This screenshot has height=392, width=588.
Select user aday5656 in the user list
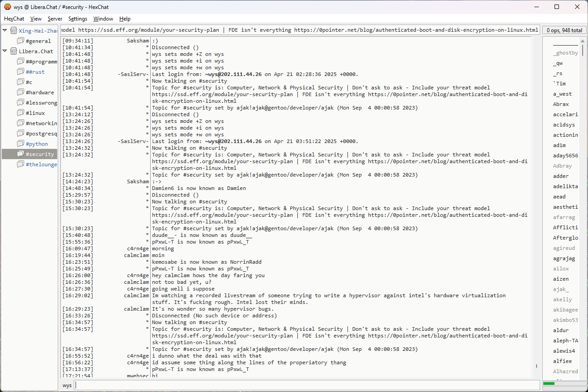pyautogui.click(x=566, y=156)
